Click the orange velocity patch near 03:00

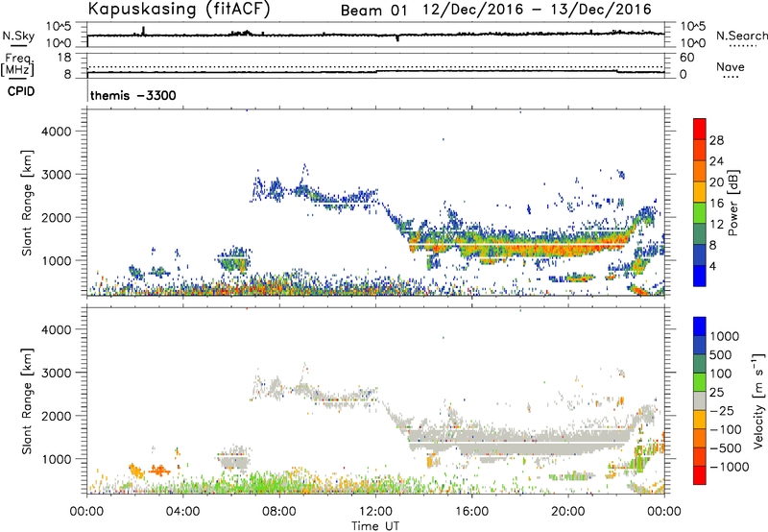[158, 472]
